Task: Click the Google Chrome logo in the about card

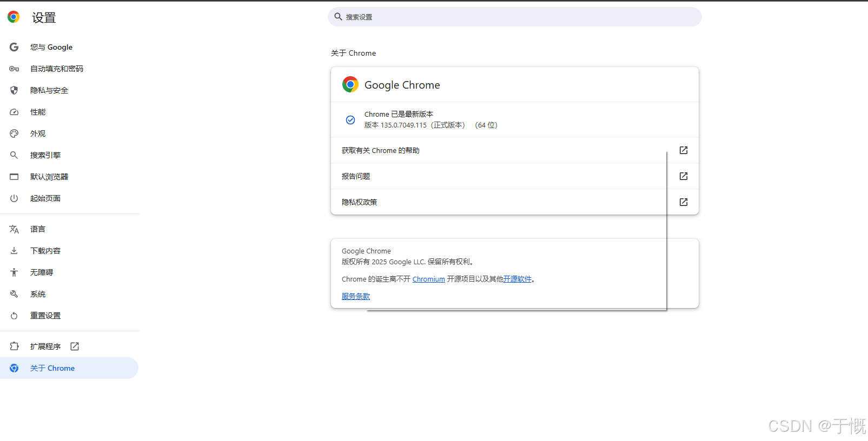Action: pyautogui.click(x=350, y=84)
